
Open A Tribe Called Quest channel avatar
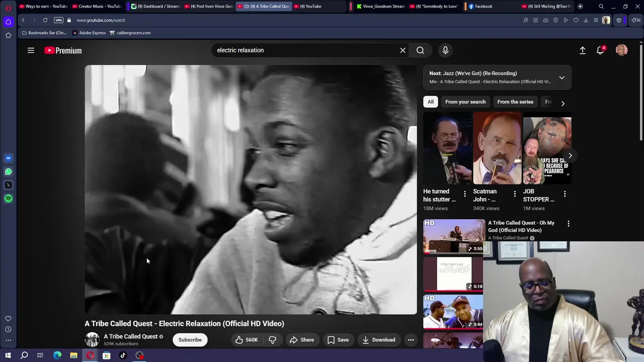[x=92, y=340]
